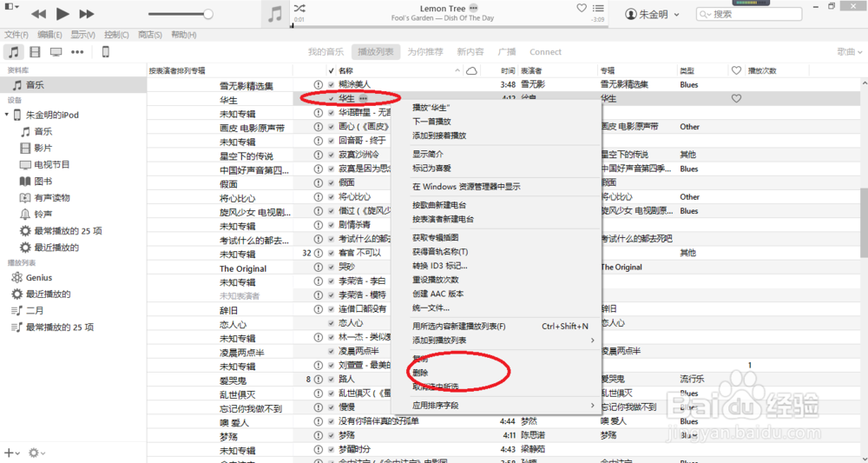868x463 pixels.
Task: Switch to Movies library icon in toolbar
Action: (x=36, y=52)
